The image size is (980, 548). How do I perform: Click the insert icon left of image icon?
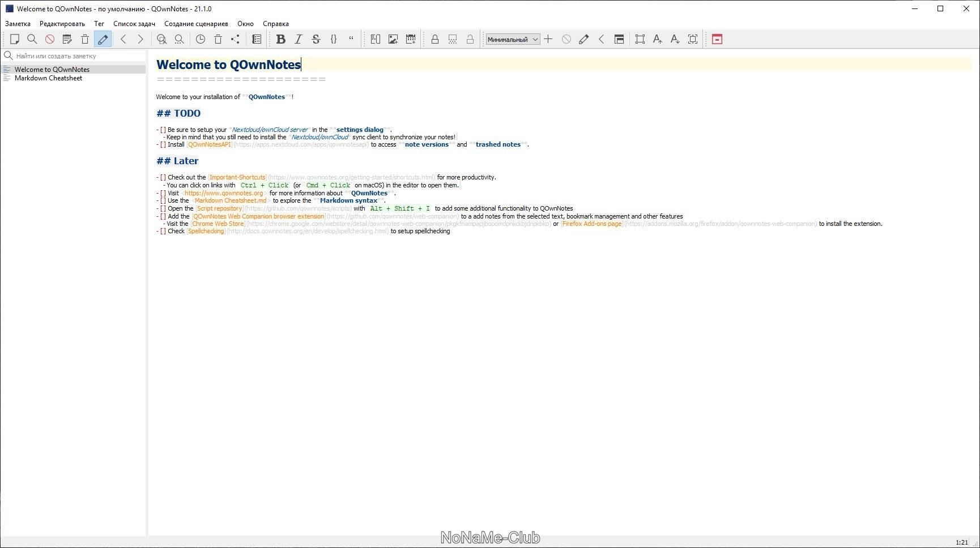click(x=375, y=39)
